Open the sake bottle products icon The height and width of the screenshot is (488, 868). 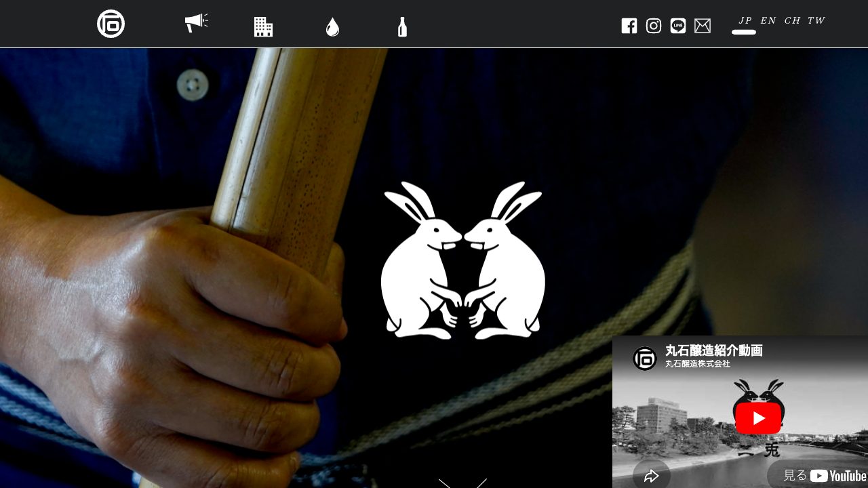402,26
